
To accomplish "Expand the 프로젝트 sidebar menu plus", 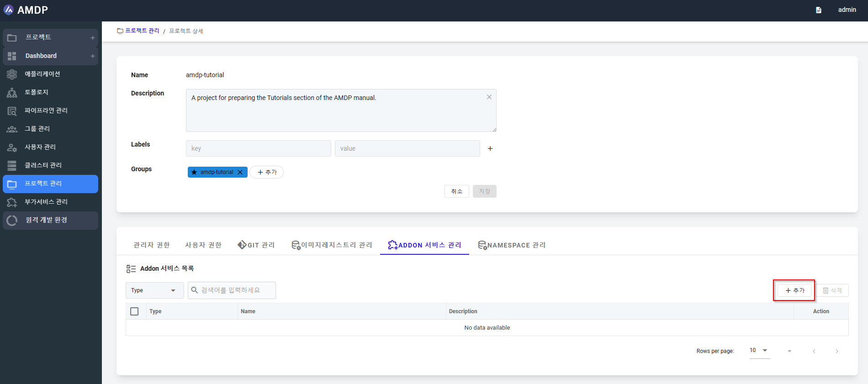I will (93, 38).
